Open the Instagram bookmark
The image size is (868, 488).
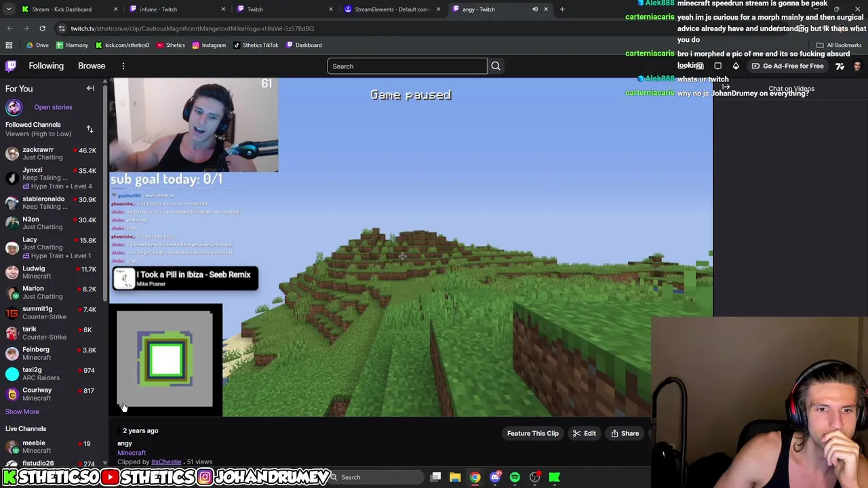pyautogui.click(x=209, y=45)
